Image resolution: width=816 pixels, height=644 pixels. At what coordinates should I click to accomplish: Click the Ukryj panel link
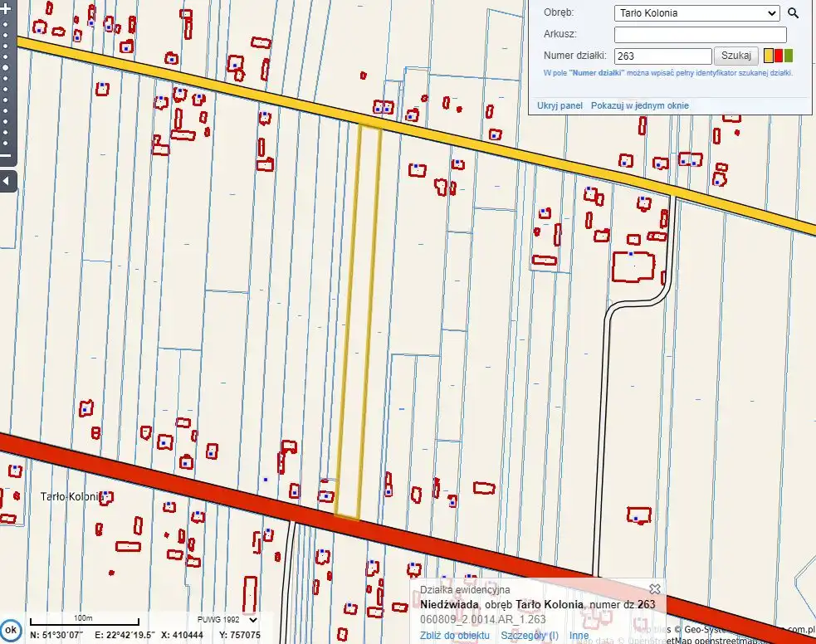coord(559,105)
